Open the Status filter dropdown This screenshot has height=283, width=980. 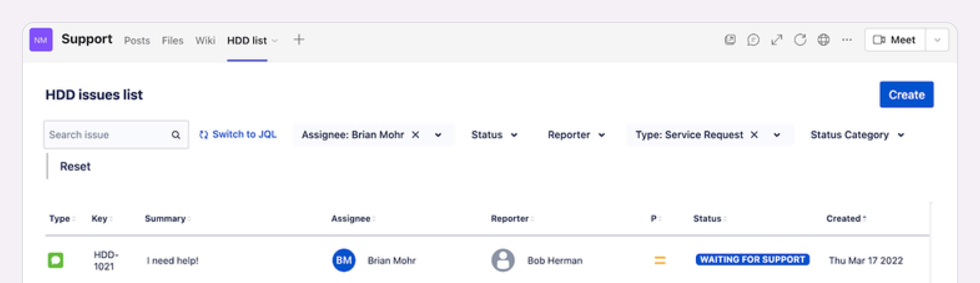tap(494, 135)
